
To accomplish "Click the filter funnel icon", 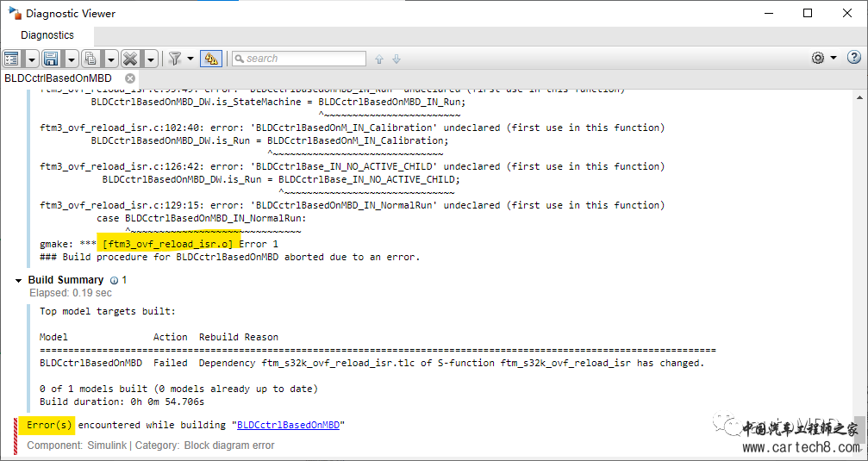I will pos(175,58).
